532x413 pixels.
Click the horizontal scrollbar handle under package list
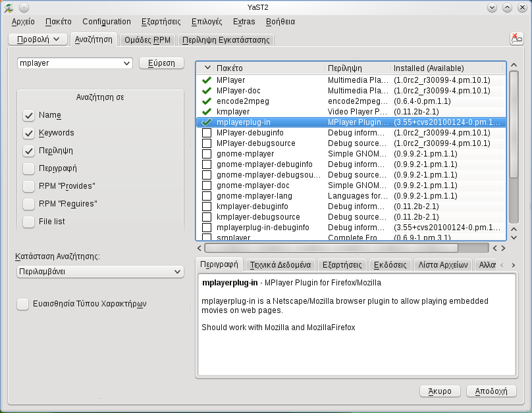[331, 249]
